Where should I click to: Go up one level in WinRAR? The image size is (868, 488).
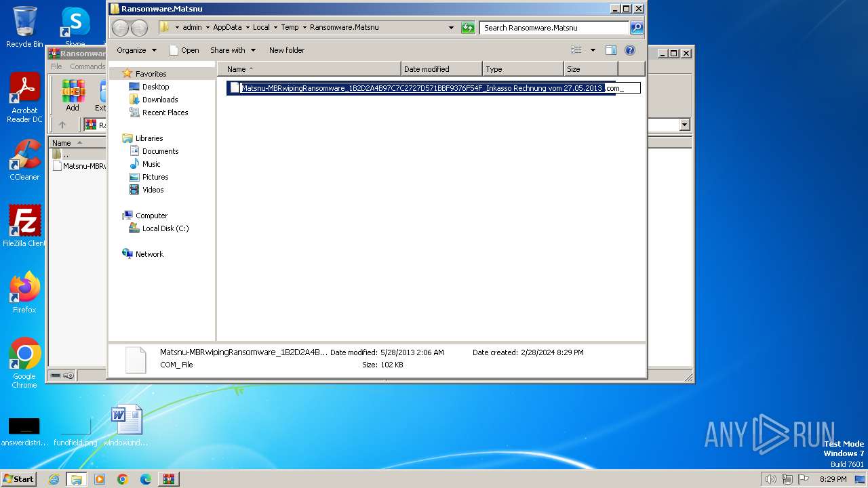tap(62, 125)
